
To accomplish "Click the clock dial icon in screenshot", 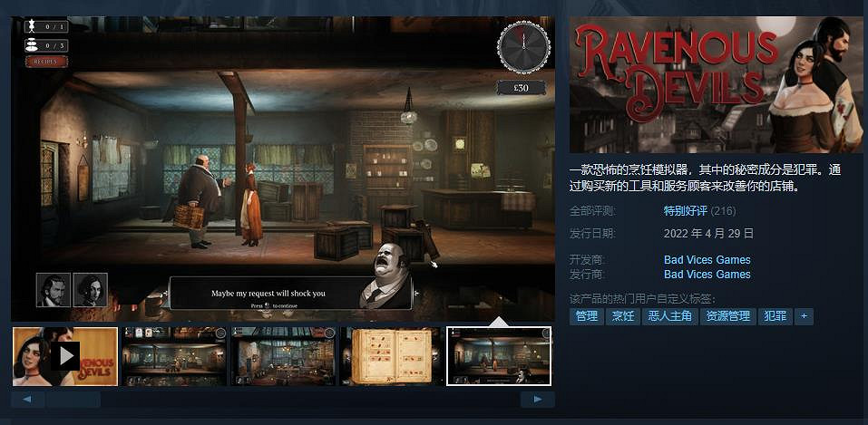I will (523, 47).
